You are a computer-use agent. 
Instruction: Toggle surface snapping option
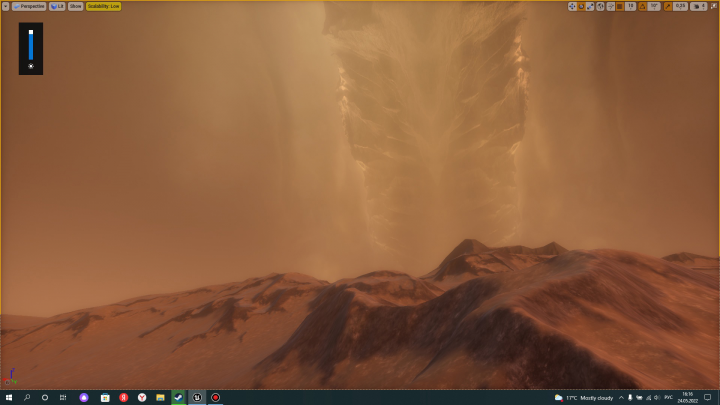pyautogui.click(x=611, y=6)
